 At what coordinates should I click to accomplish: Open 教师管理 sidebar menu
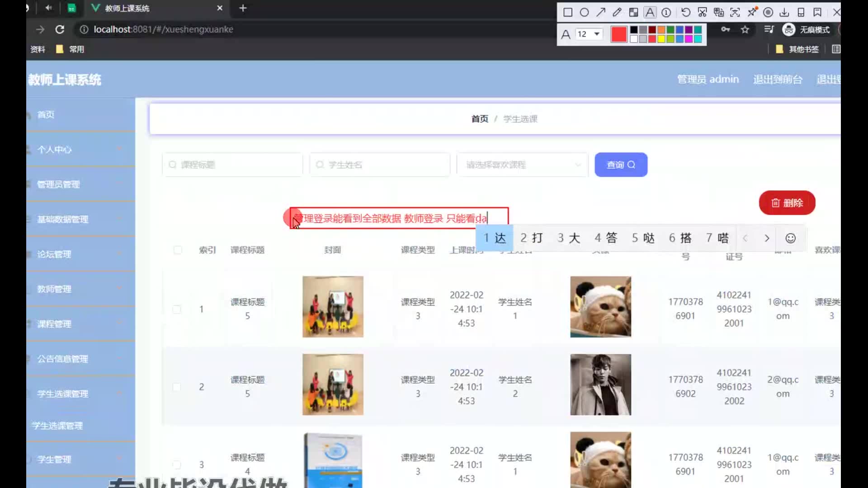tap(54, 289)
